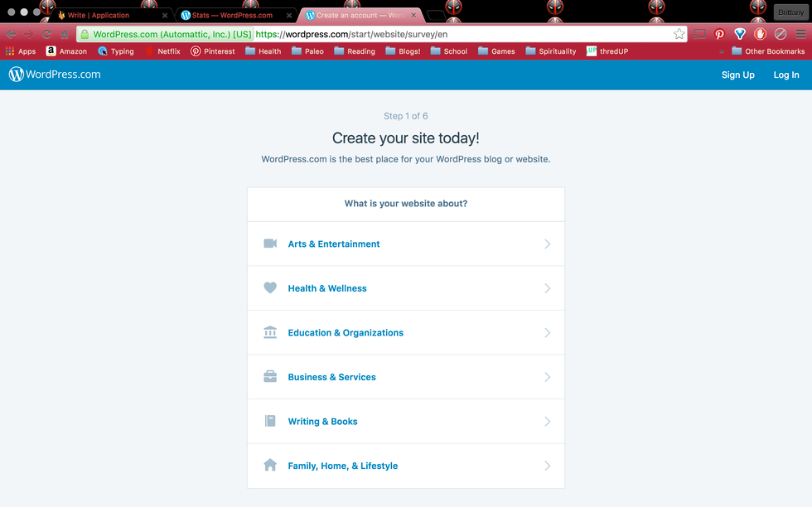Screen dimensions: 812x507
Task: Expand the Business & Services chevron arrow
Action: coord(547,377)
